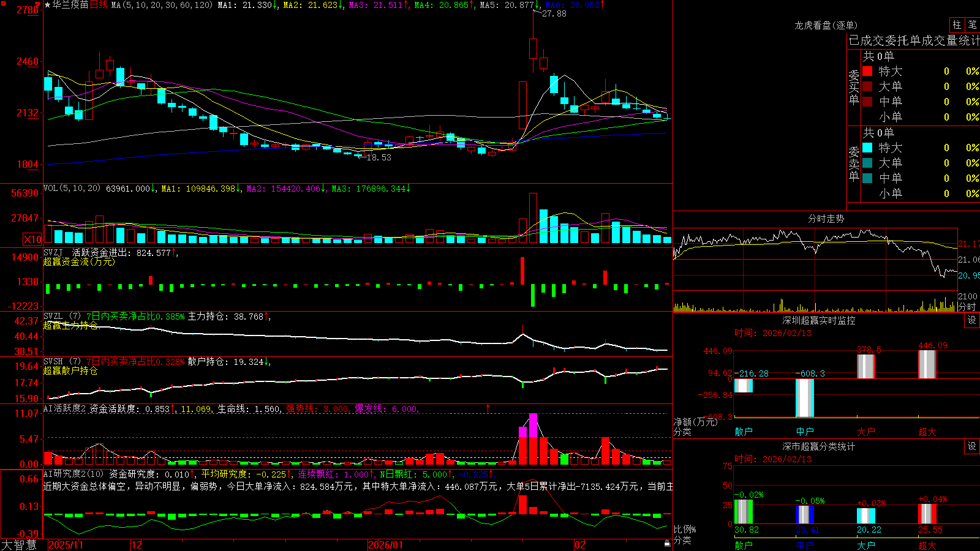Viewport: 980px width, 551px height.
Task: Click the red 特大 swatch under 委买单
Action: tap(867, 71)
